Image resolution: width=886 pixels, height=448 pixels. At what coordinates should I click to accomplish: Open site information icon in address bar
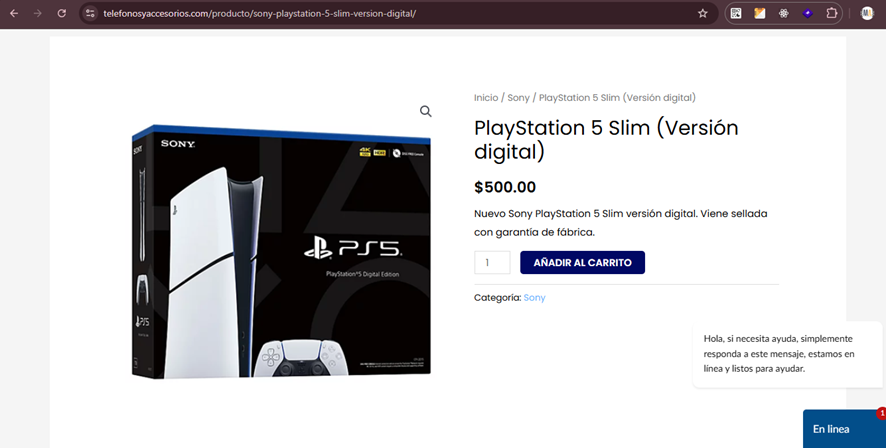pos(90,13)
